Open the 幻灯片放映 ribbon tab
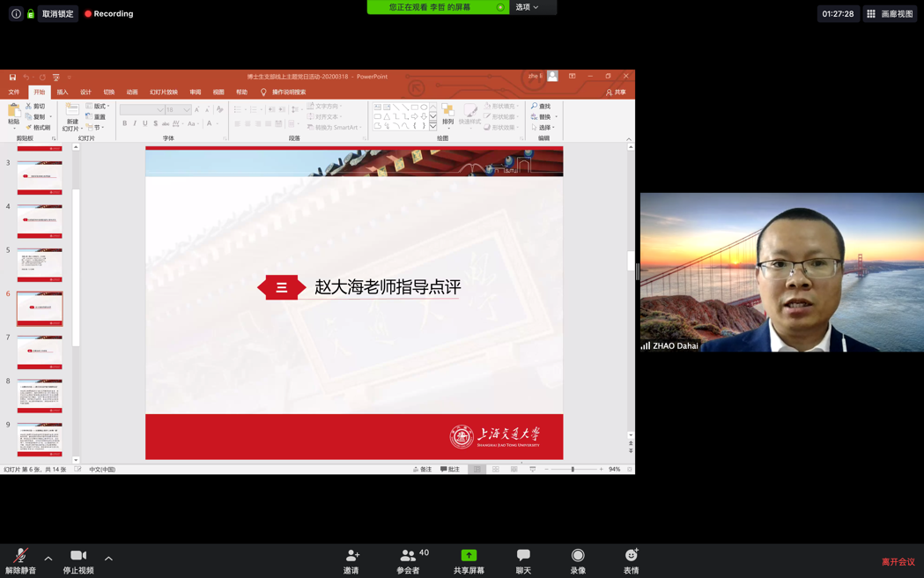Viewport: 924px width, 578px height. pos(164,92)
